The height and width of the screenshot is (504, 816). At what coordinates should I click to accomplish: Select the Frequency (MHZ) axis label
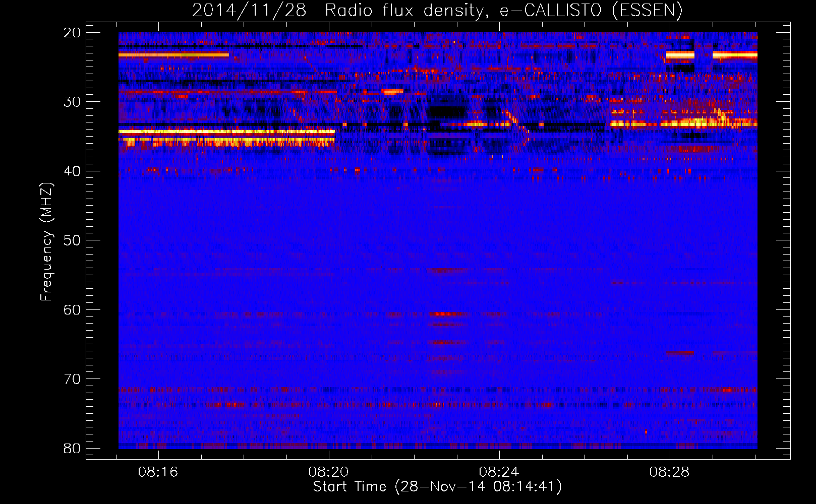coord(46,241)
